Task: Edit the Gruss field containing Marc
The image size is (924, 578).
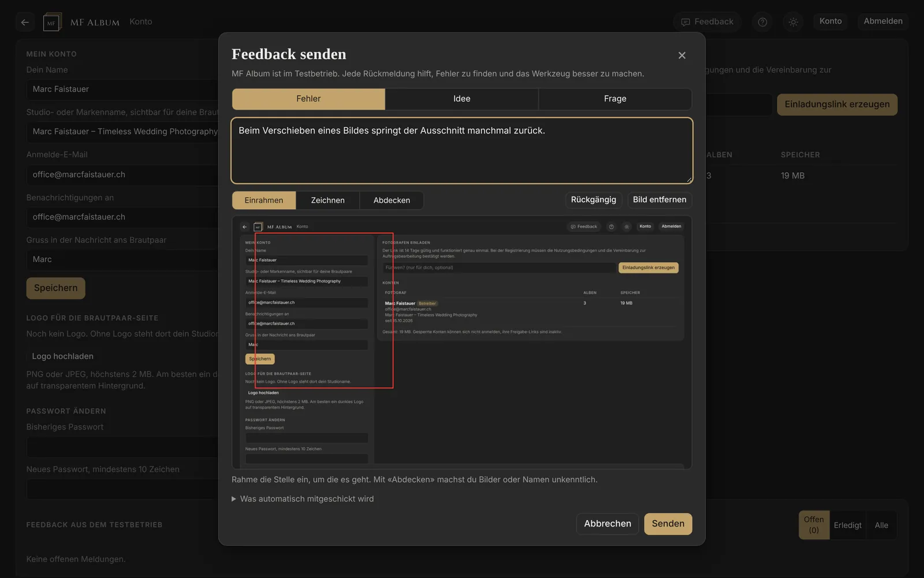Action: 122,260
